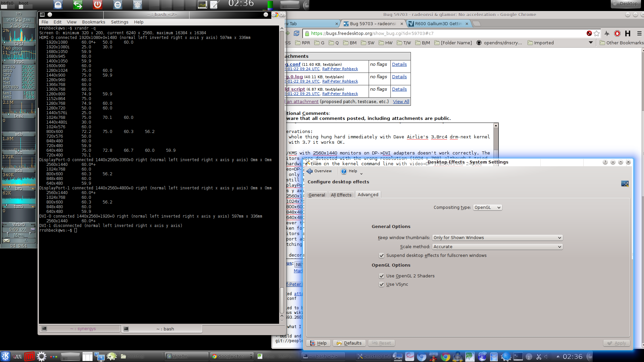Click the Defaults button
The height and width of the screenshot is (362, 644).
(x=349, y=343)
